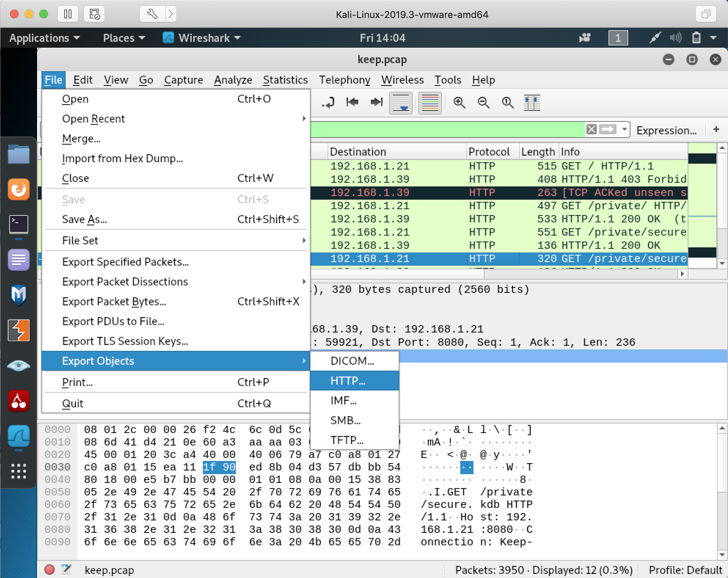Expand Export Packet Dissections submenu
This screenshot has width=728, height=578.
tap(176, 281)
